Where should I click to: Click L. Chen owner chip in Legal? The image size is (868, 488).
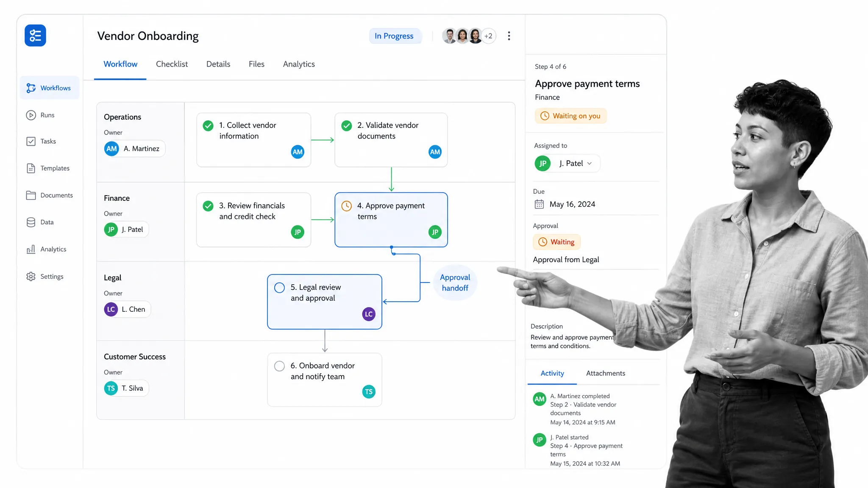[x=127, y=309]
